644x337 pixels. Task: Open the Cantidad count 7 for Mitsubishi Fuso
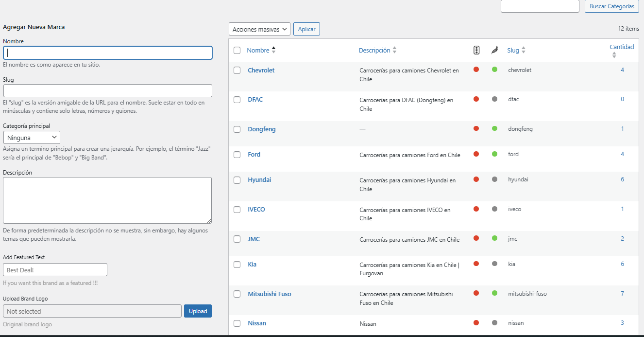pyautogui.click(x=622, y=294)
